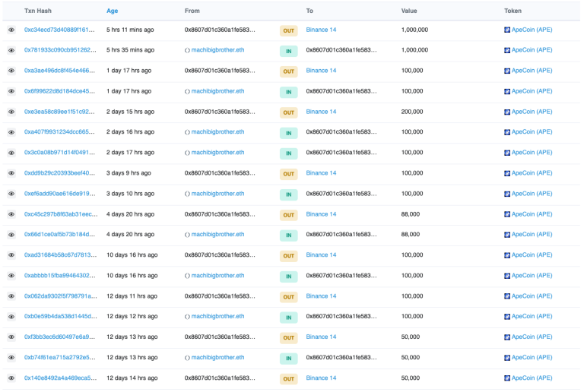Open transaction 0x6f99622d8d184dce45 details
This screenshot has width=584, height=392.
tap(60, 91)
